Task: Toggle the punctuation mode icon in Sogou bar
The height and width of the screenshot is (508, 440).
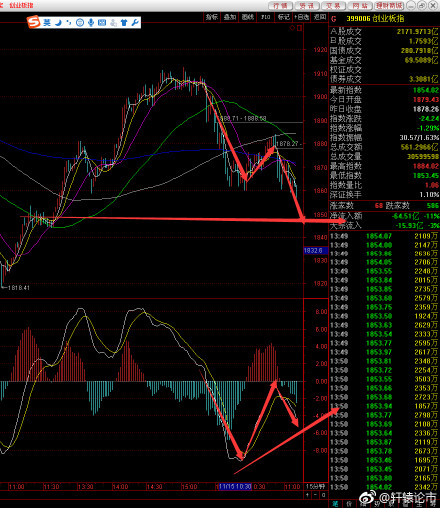Action: coord(69,22)
